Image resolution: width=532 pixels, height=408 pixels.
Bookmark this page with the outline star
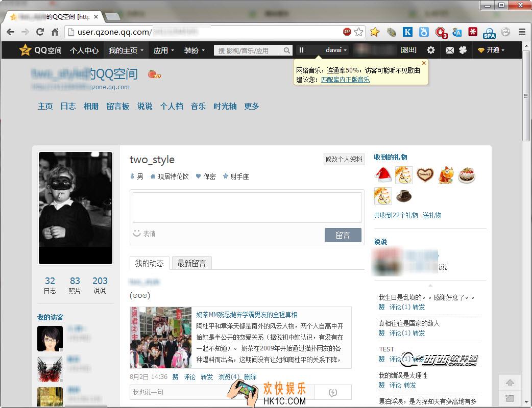[358, 32]
